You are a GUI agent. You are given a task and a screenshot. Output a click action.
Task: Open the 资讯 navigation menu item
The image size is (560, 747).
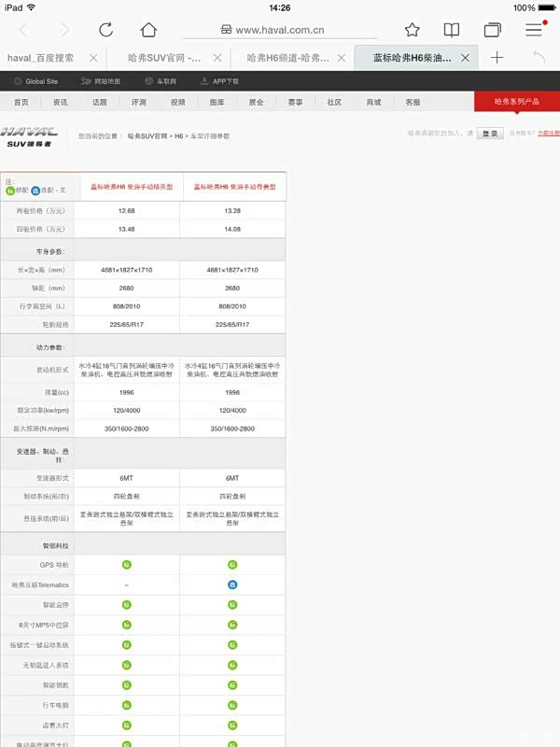(x=61, y=102)
